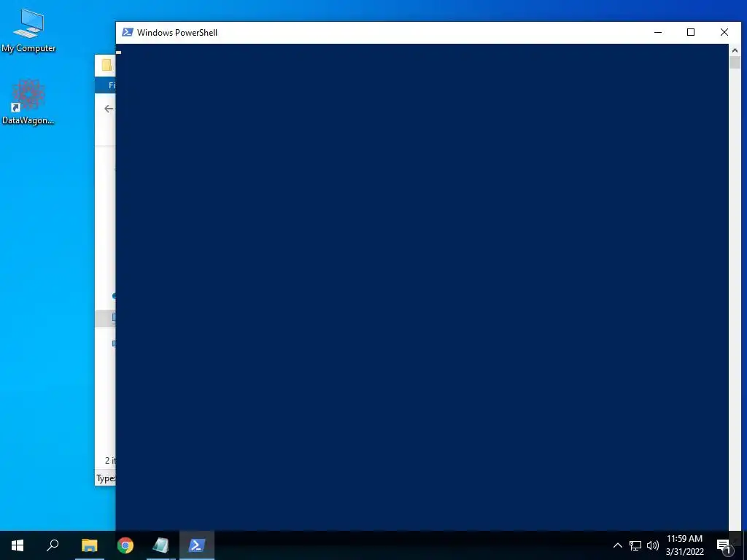Minimize the Windows PowerShell window
Screen dimensions: 747x560
[x=658, y=32]
